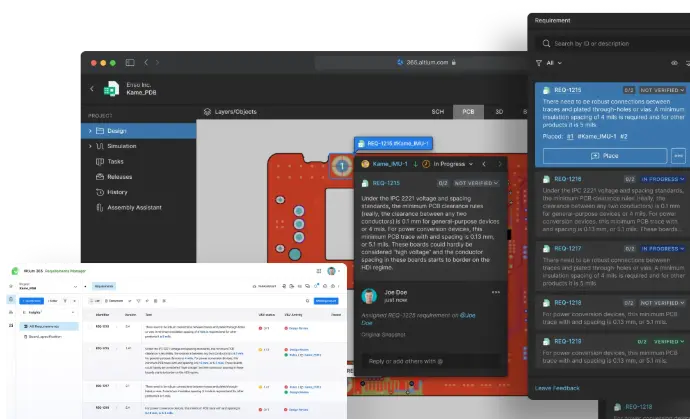Go to previous comment in the popup
Image resolution: width=690 pixels, height=419 pixels.
pyautogui.click(x=484, y=164)
